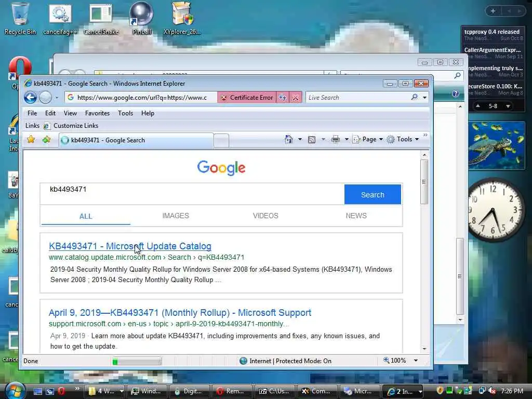Click the status bar loading progress bar
This screenshot has height=399, width=532.
click(x=137, y=362)
